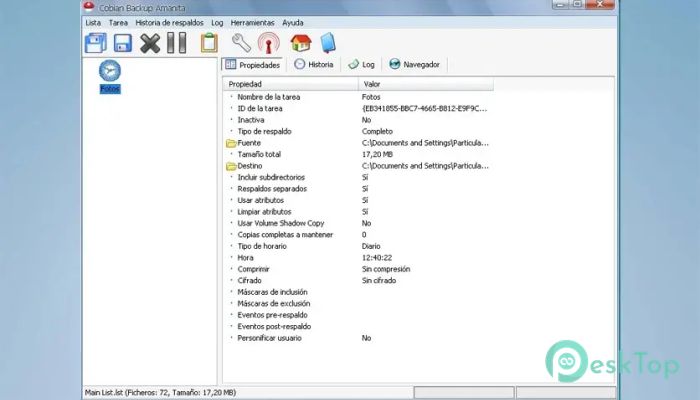Open the Historia de respaldos menu
700x400 pixels.
point(169,22)
